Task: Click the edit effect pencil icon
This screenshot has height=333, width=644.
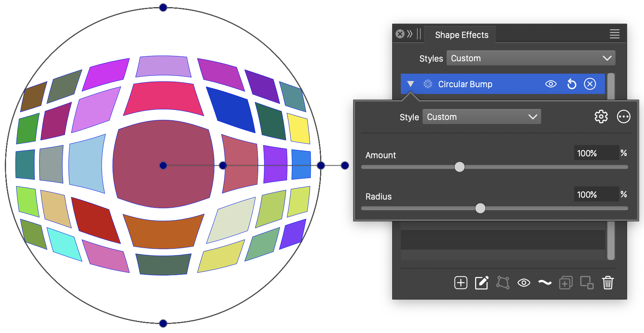Action: pyautogui.click(x=481, y=283)
